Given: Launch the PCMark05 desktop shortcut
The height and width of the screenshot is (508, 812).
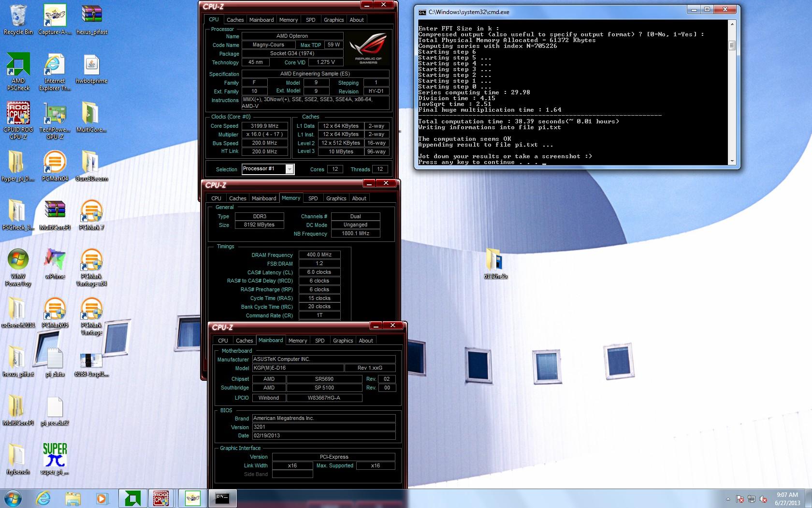Looking at the screenshot, I should pos(55,313).
